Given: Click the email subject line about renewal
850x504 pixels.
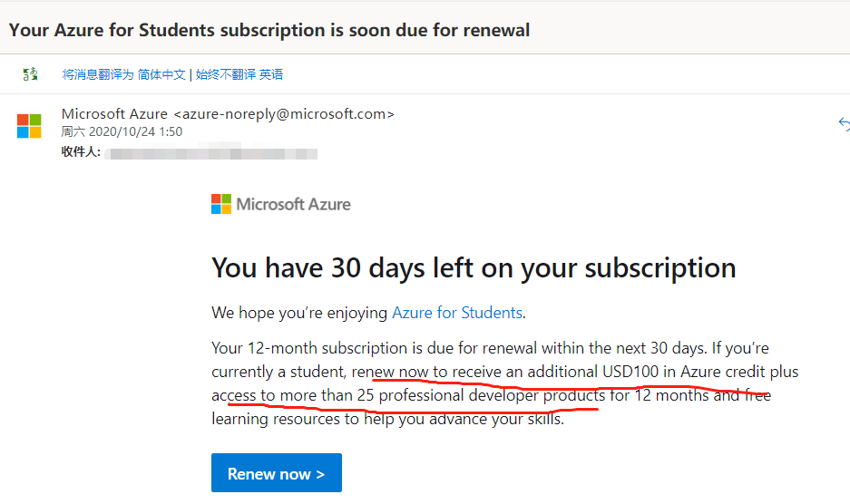Looking at the screenshot, I should click(x=269, y=30).
